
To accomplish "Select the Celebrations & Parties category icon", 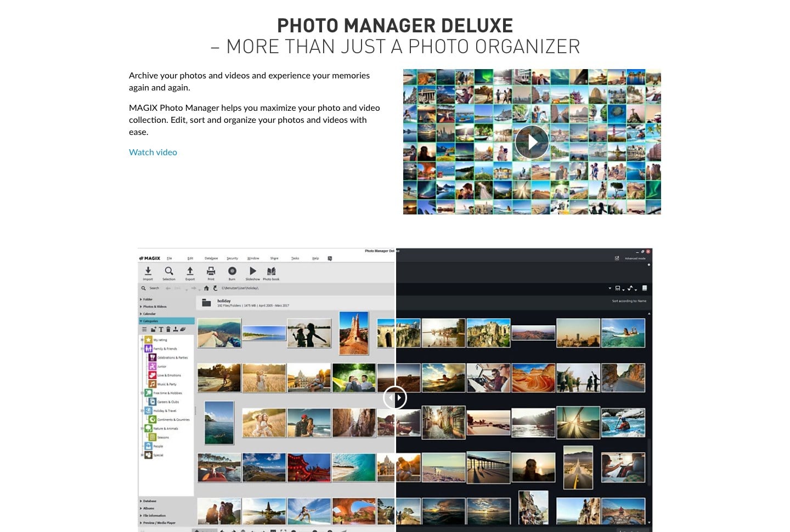I will click(x=153, y=358).
